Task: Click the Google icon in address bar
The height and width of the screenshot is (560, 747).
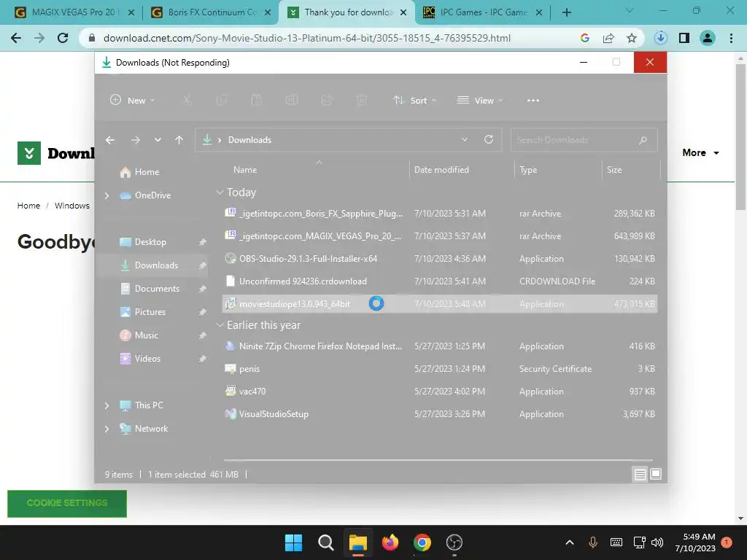Action: 585,38
